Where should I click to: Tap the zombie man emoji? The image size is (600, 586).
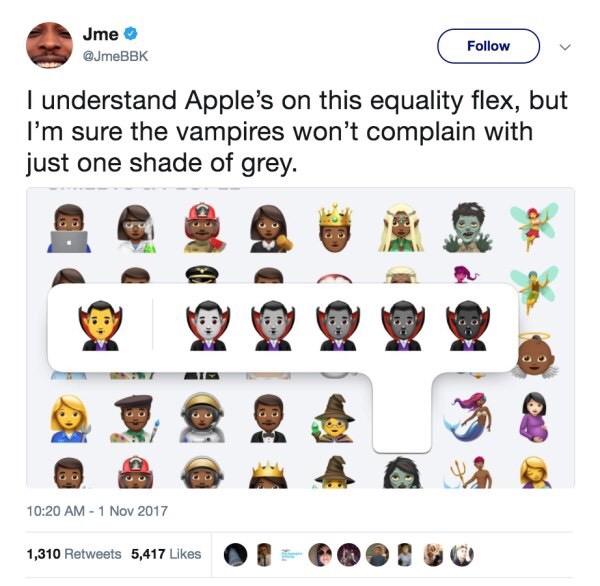[468, 227]
